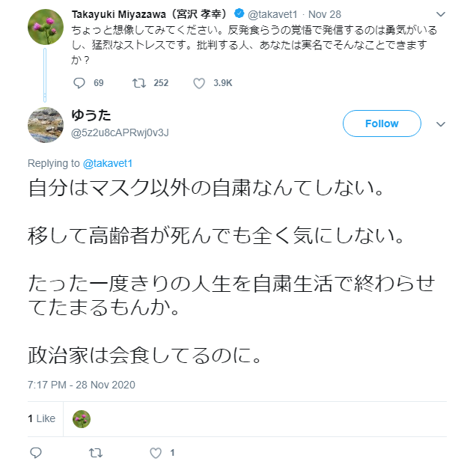The width and height of the screenshot is (470, 476).
Task: Retweet the original tweet with 252 retweets
Action: point(136,83)
